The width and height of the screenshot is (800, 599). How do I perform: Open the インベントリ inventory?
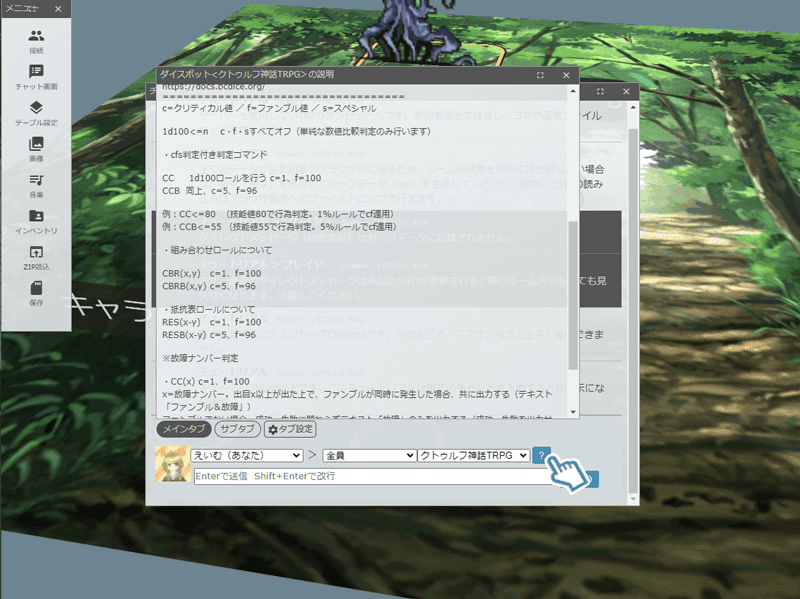(36, 221)
